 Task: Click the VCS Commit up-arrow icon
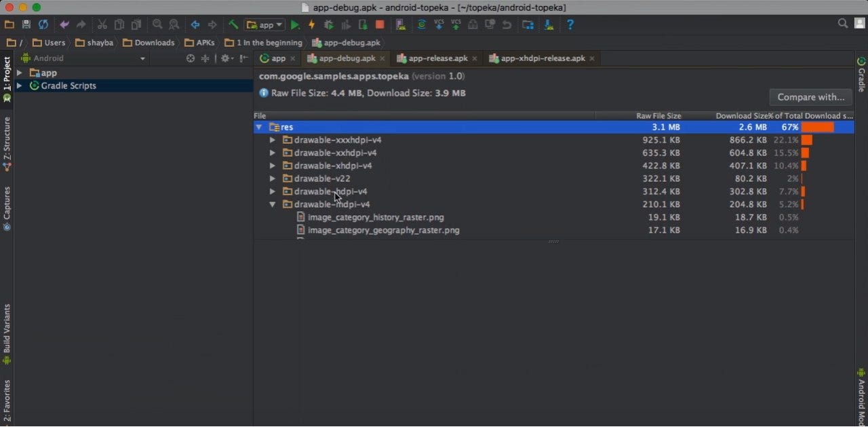[x=456, y=24]
